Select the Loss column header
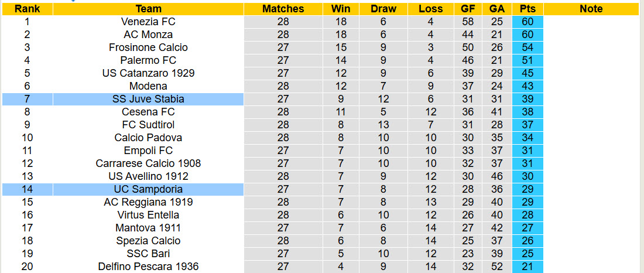The image size is (644, 273). (431, 9)
